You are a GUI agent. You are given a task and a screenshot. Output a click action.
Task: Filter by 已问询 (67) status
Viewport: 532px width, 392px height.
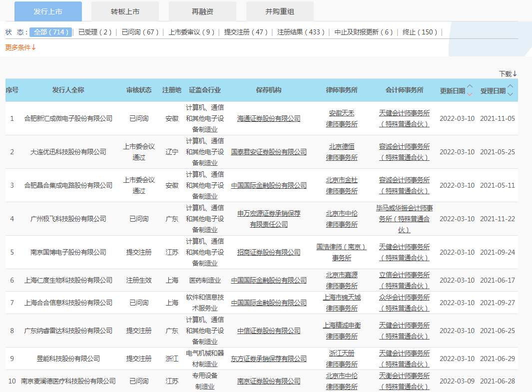click(140, 32)
